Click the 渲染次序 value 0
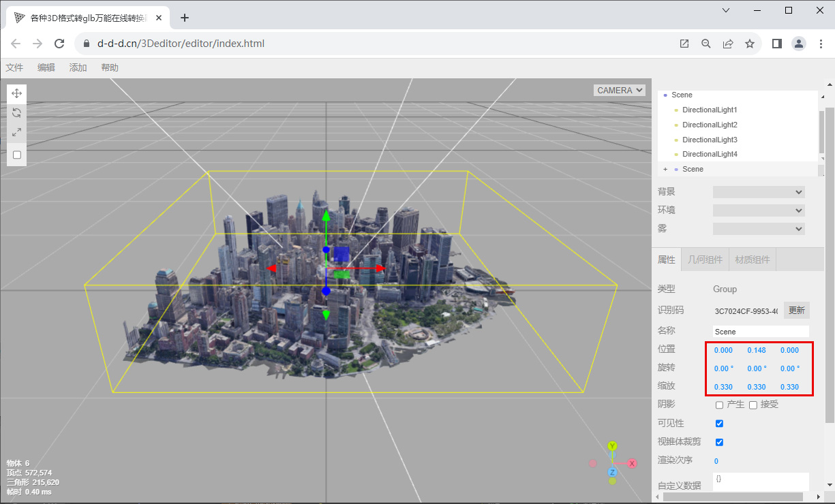The height and width of the screenshot is (504, 835). (716, 461)
